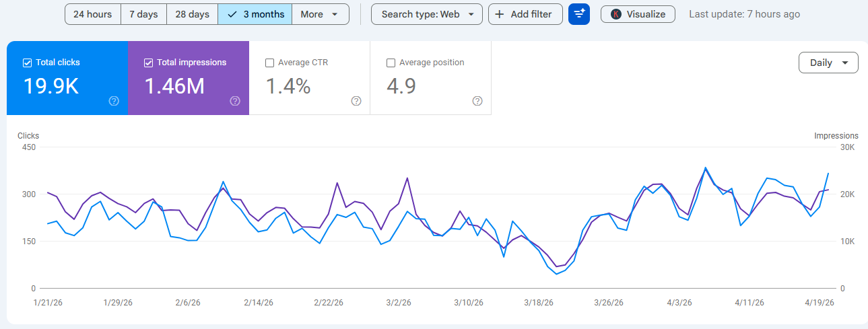Open the Search type: Web dropdown

[426, 14]
